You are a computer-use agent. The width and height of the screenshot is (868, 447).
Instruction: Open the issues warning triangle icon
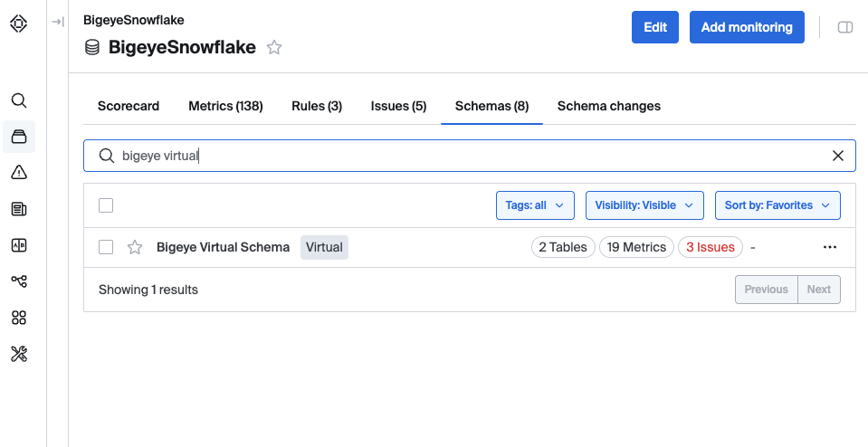click(x=19, y=173)
